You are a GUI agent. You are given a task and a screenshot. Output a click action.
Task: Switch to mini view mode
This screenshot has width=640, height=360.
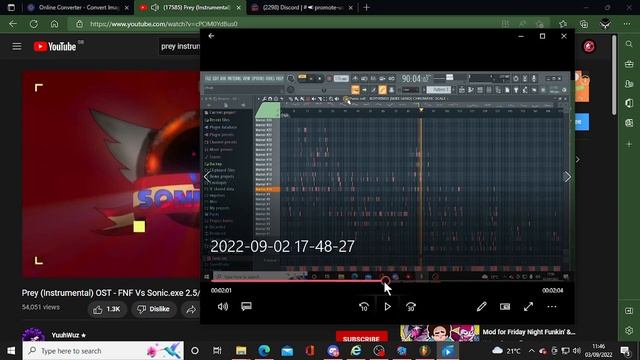(505, 307)
